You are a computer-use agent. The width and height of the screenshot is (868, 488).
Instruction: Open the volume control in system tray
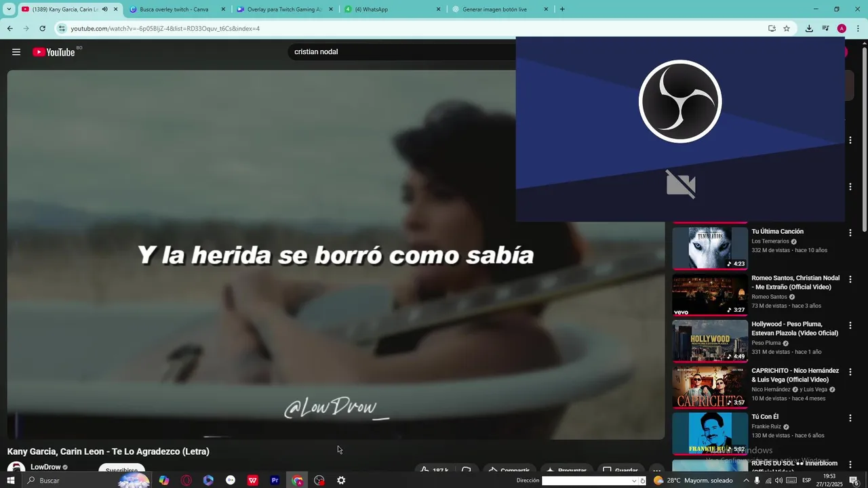778,481
